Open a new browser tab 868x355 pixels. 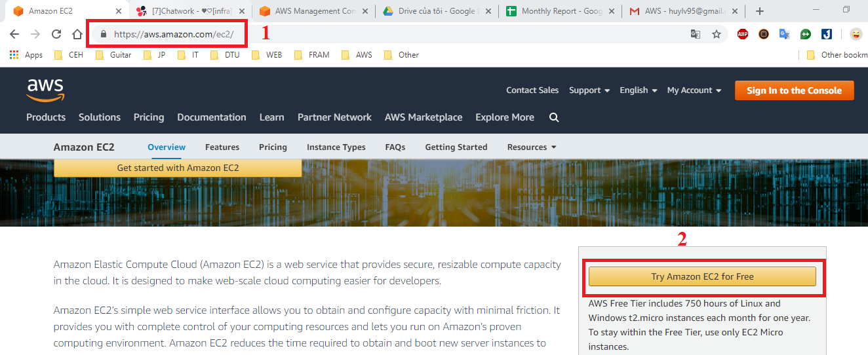(x=760, y=11)
